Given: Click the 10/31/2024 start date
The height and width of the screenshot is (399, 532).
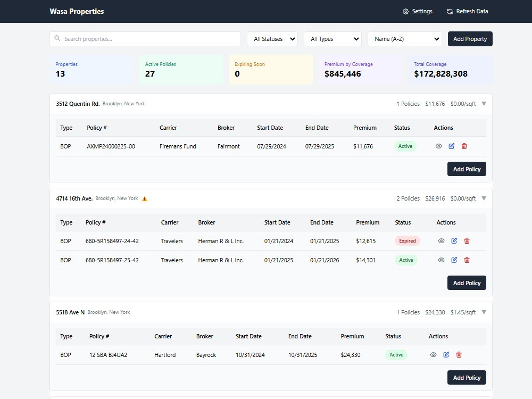Looking at the screenshot, I should click(x=250, y=355).
